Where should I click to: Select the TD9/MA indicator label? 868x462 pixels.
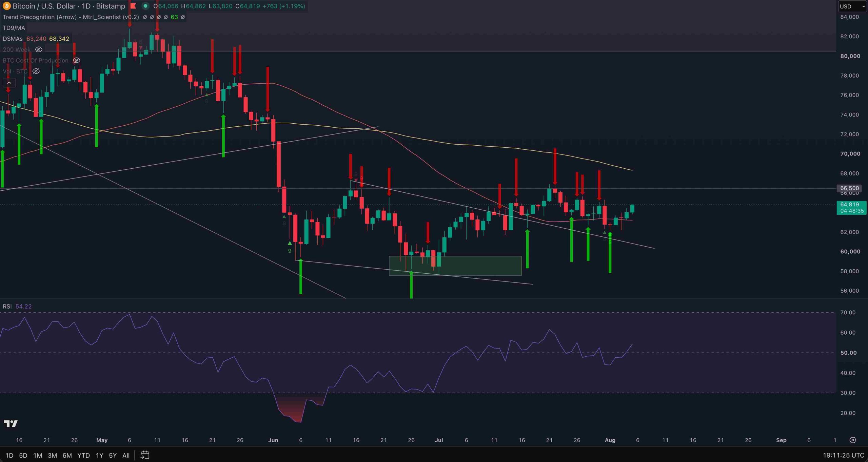[x=14, y=28]
